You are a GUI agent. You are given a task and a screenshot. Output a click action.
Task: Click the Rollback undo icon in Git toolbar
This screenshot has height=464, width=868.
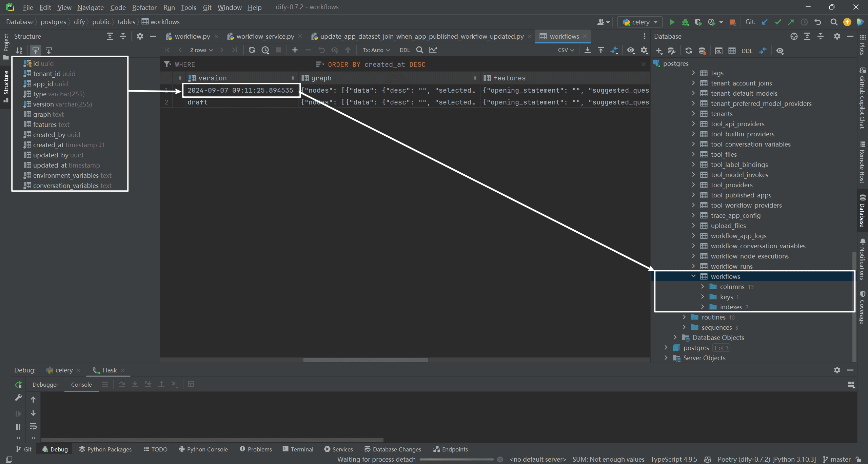point(818,22)
